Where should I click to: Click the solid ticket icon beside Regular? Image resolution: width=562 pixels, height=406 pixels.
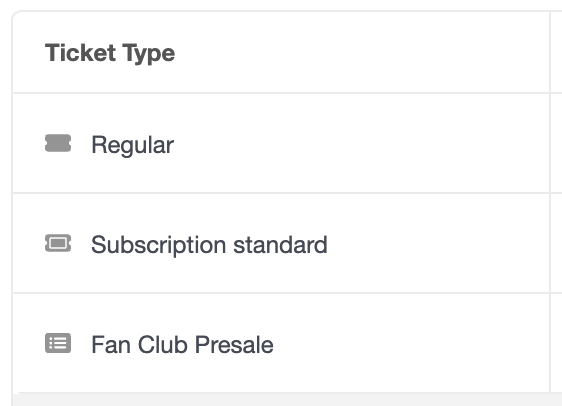58,143
